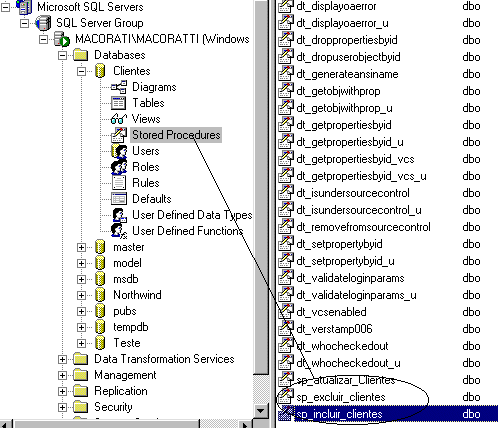Select the User Defined Data Types item
The height and width of the screenshot is (428, 498).
tap(192, 215)
